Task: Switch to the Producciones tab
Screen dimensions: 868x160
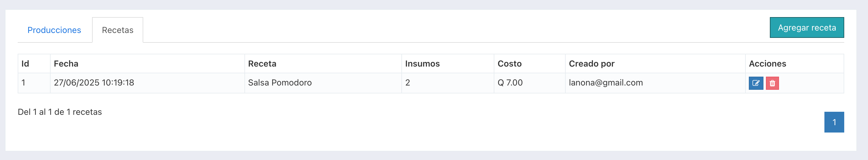Action: coord(54,30)
